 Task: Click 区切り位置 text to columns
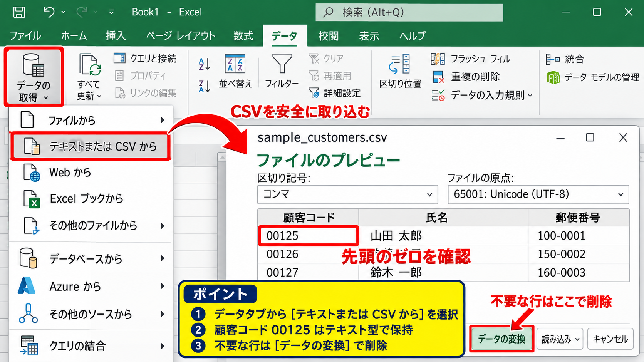click(400, 71)
